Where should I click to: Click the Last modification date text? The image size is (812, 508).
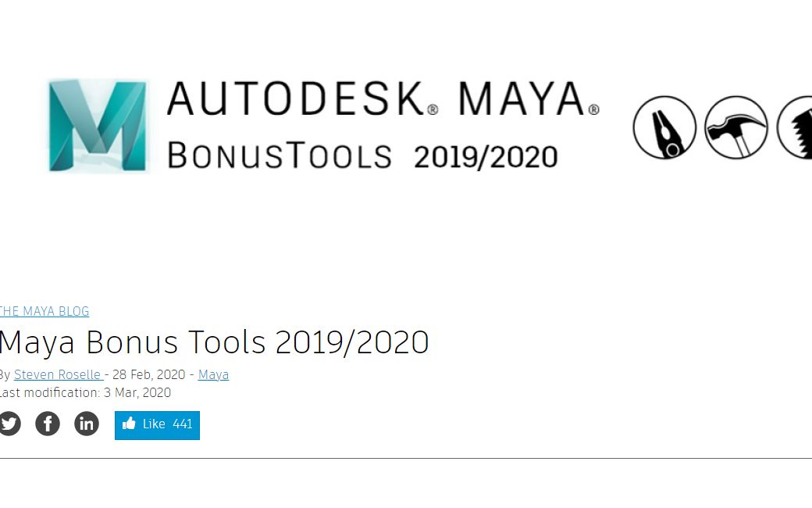[x=86, y=393]
